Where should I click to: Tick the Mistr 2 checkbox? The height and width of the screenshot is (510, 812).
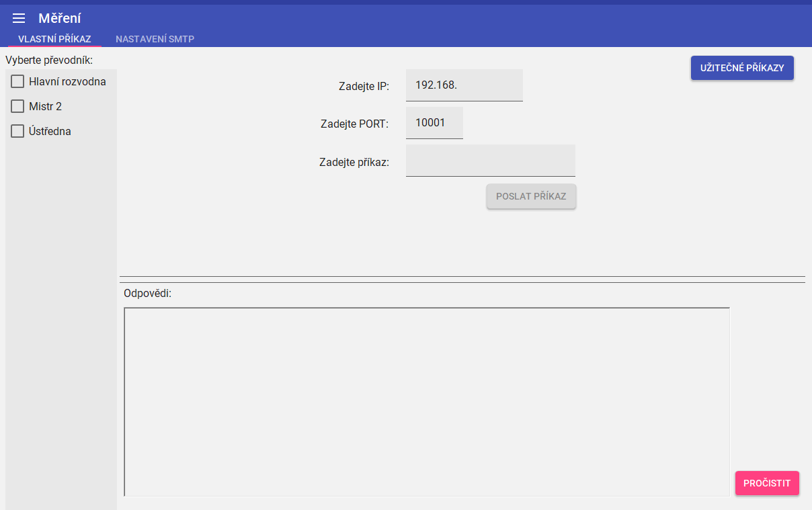(x=17, y=106)
